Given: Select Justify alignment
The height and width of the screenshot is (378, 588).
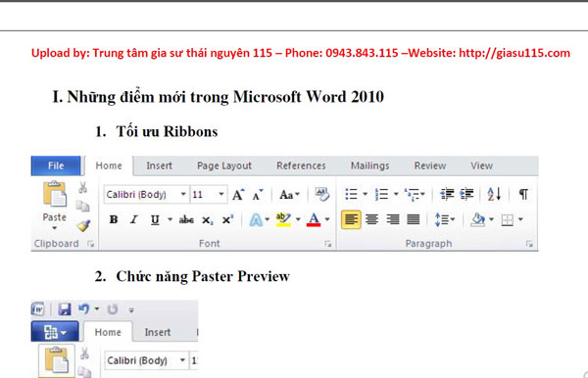Looking at the screenshot, I should 414,219.
